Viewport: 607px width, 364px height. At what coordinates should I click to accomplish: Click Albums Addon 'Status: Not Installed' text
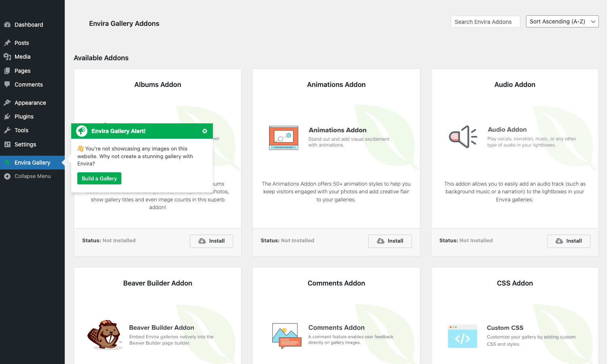pyautogui.click(x=109, y=240)
